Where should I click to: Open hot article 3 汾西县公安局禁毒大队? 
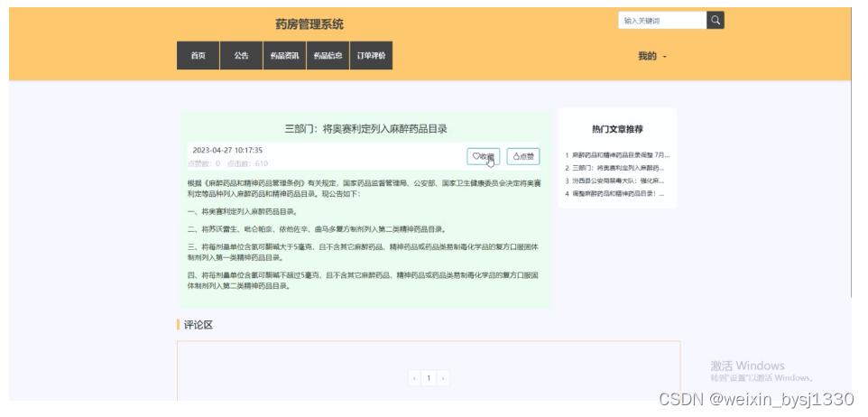(x=614, y=181)
